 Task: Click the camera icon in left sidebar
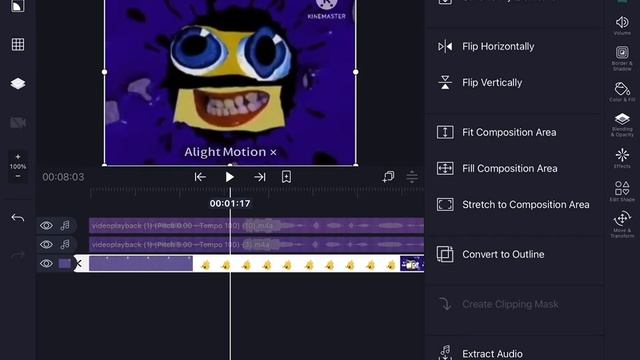click(18, 122)
